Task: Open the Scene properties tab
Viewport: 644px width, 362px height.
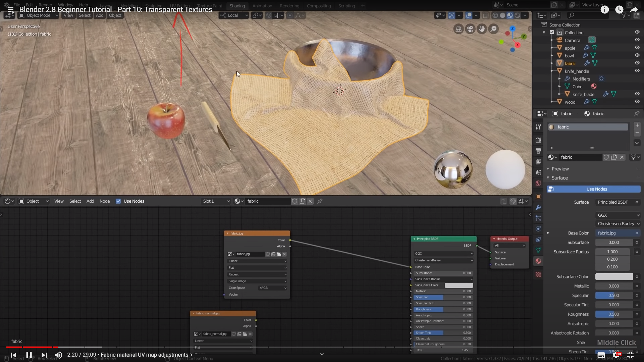Action: coord(538,172)
